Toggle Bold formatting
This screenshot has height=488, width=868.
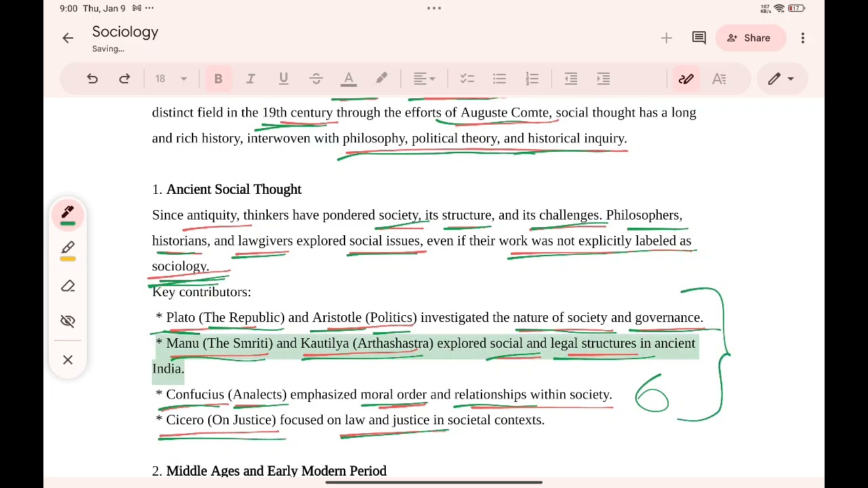click(x=218, y=79)
